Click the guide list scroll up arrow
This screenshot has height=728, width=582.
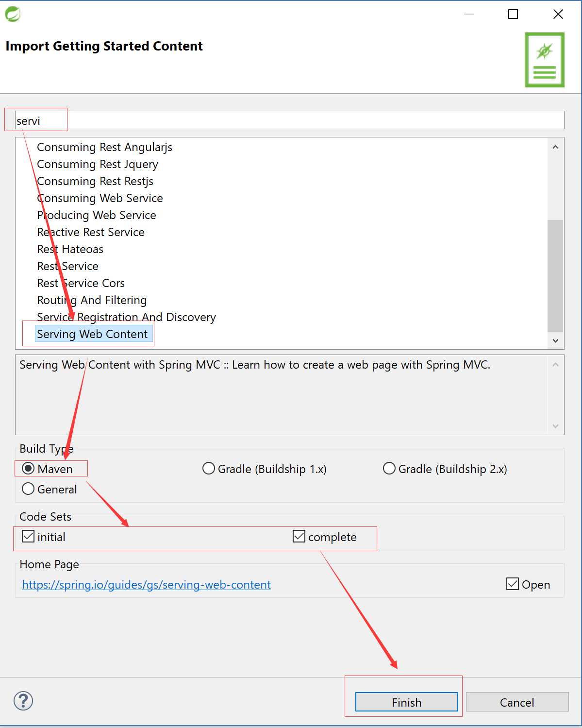[555, 147]
